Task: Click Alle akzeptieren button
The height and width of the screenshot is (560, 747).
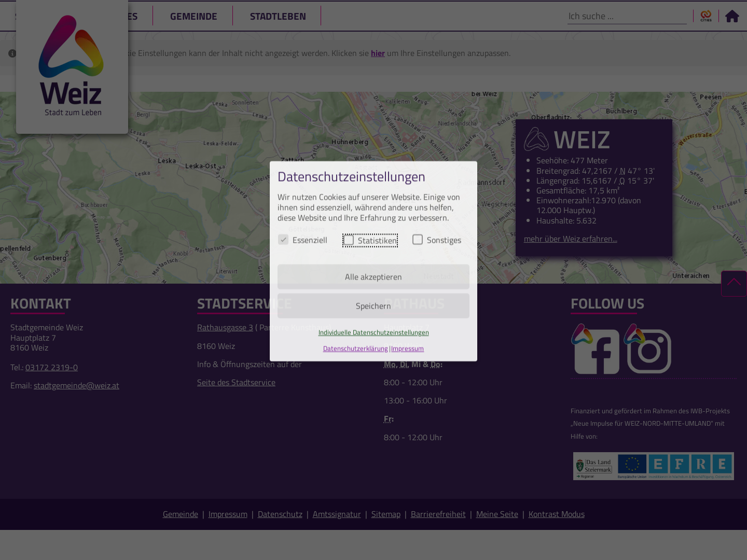Action: coord(374,277)
